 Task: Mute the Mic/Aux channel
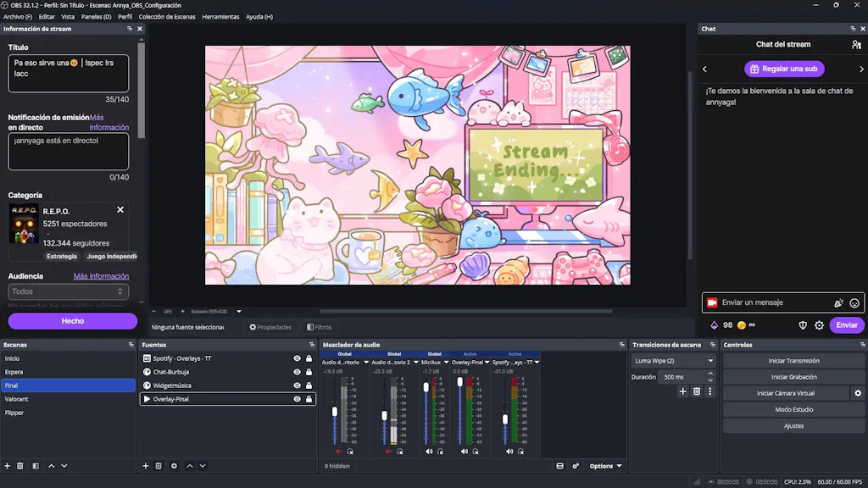coord(429,452)
